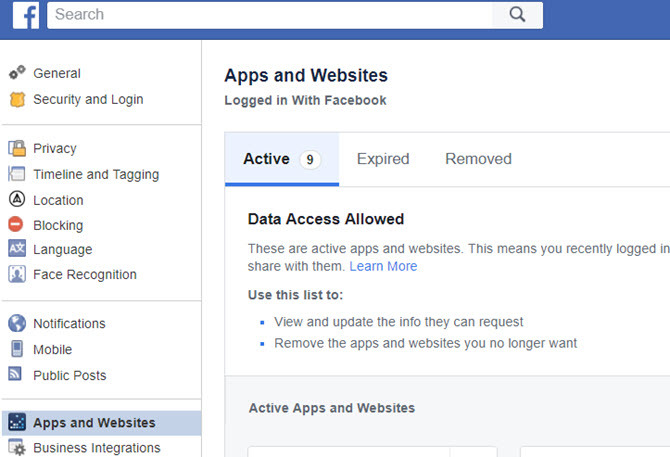Open Face Recognition settings

[x=85, y=275]
